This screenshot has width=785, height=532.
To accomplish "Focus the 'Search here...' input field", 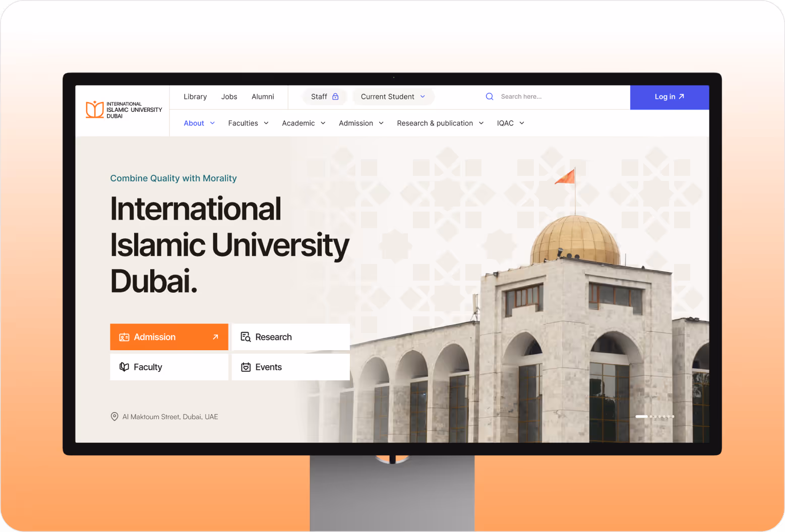I will [521, 96].
